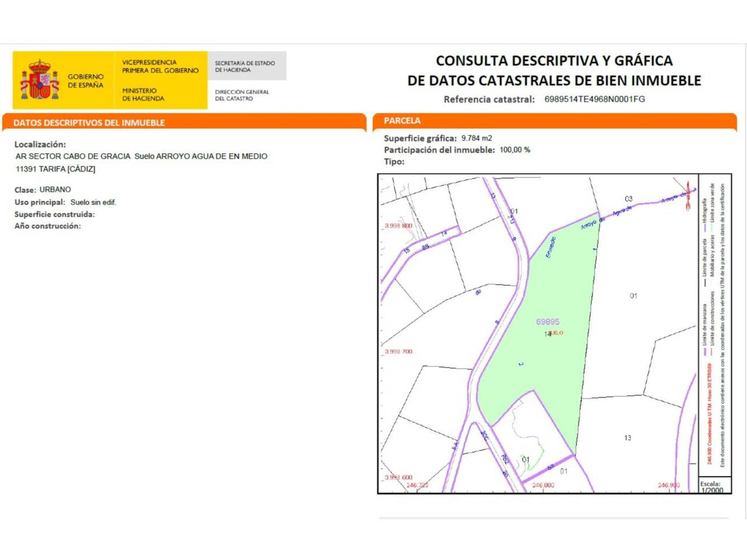Click the 'Límite de manzana' legend symbol
This screenshot has width=747, height=560.
705,352
